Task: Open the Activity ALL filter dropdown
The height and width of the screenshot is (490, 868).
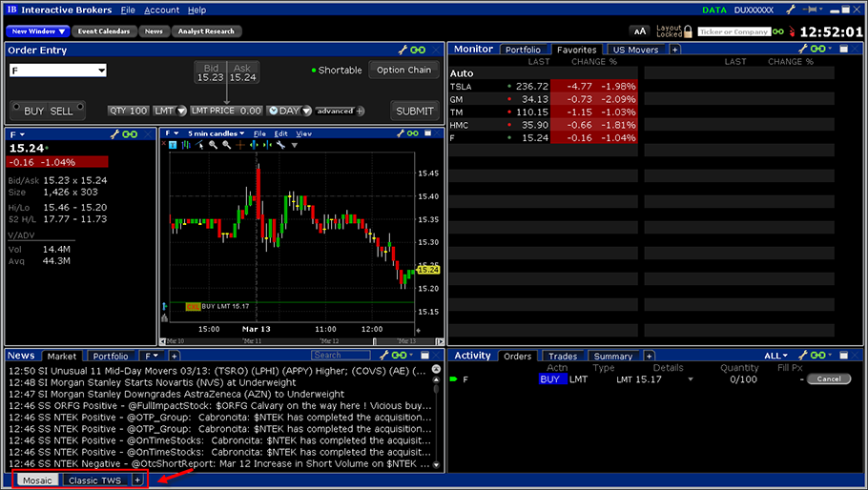Action: point(776,356)
